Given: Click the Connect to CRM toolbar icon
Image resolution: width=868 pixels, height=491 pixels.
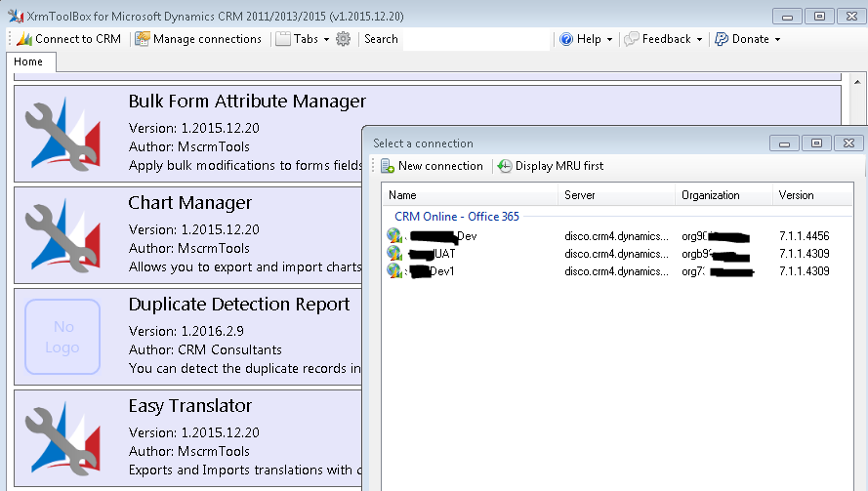Looking at the screenshot, I should point(24,39).
